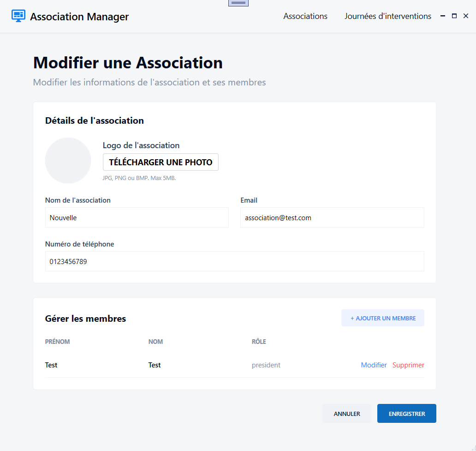Cancel edits with the Annuler button
Screen dimensions: 476x451
coord(346,414)
